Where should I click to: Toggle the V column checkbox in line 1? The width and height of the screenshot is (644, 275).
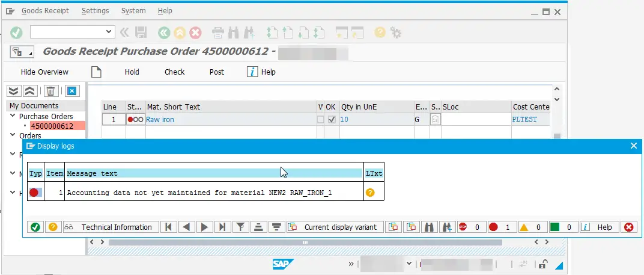[x=320, y=120]
